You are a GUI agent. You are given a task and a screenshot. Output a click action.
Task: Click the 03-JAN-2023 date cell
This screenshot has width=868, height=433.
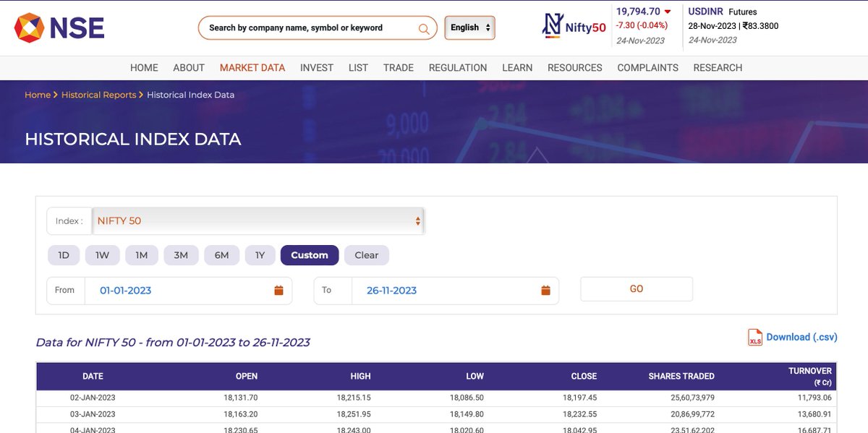click(x=93, y=415)
